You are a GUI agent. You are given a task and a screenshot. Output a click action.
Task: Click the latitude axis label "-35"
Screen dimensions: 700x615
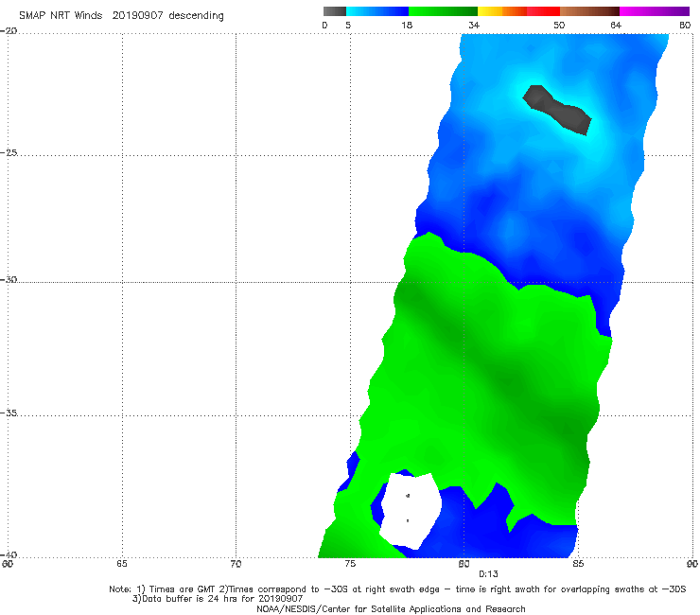9,413
